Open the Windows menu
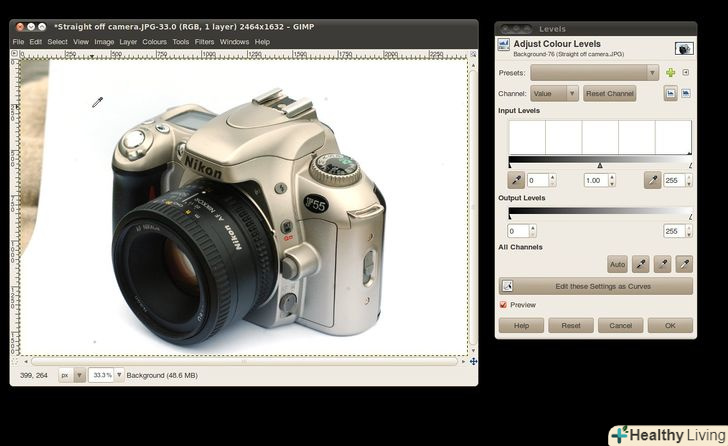The width and height of the screenshot is (728, 446). tap(234, 42)
